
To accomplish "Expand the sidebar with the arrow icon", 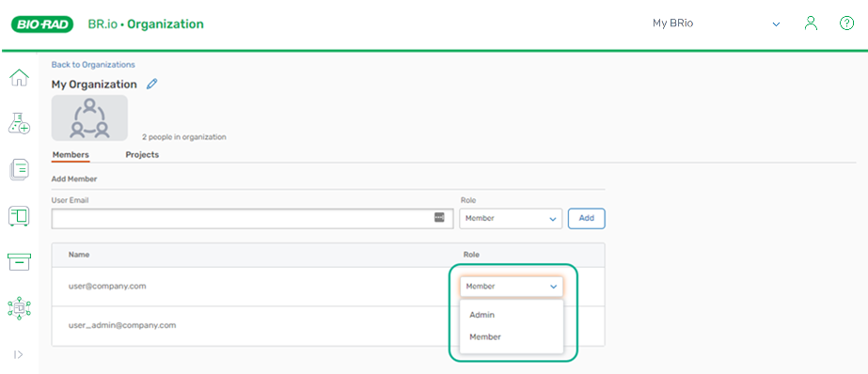I will pyautogui.click(x=18, y=354).
